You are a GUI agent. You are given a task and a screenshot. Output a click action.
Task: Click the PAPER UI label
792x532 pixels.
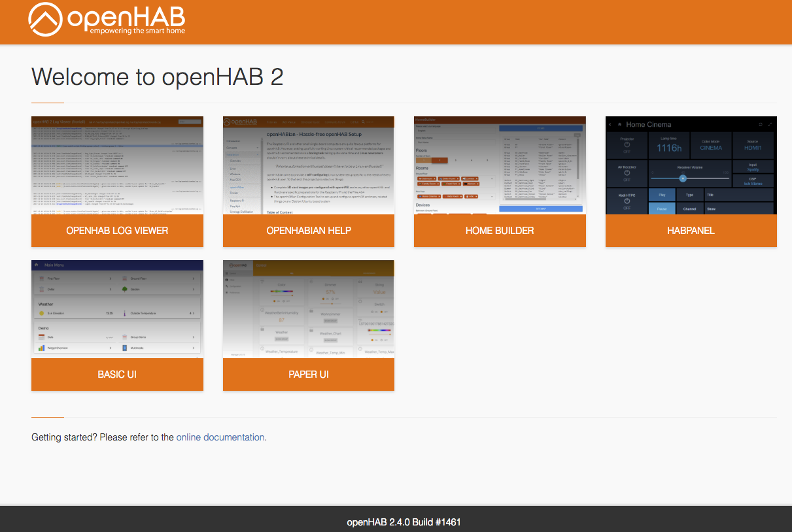coord(309,374)
